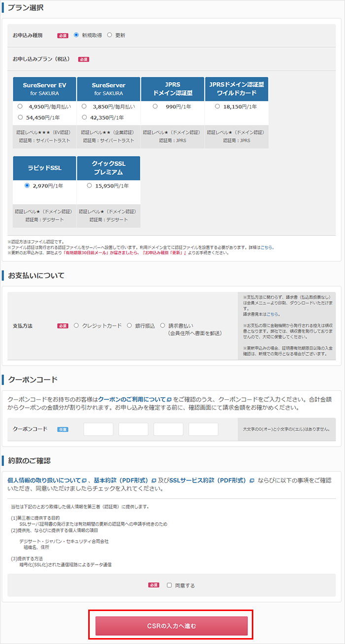Select JPRS ドメイン認証型 990円/1年 plan
Viewport: 345px width, 644px height.
tap(155, 106)
